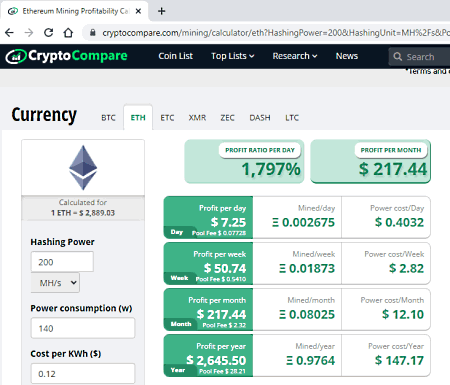Click the $ 7.25 profit per day value
This screenshot has height=385, width=450.
point(228,222)
